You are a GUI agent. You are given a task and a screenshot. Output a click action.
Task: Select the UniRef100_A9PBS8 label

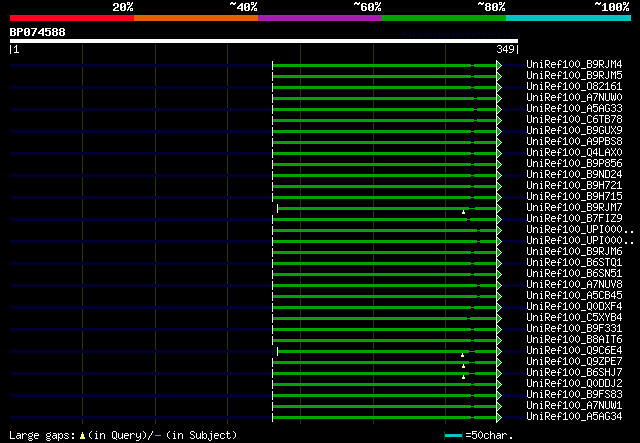(574, 142)
